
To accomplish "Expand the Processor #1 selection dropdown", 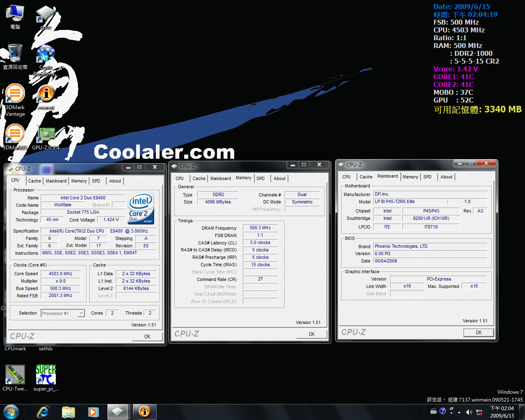I will [81, 313].
